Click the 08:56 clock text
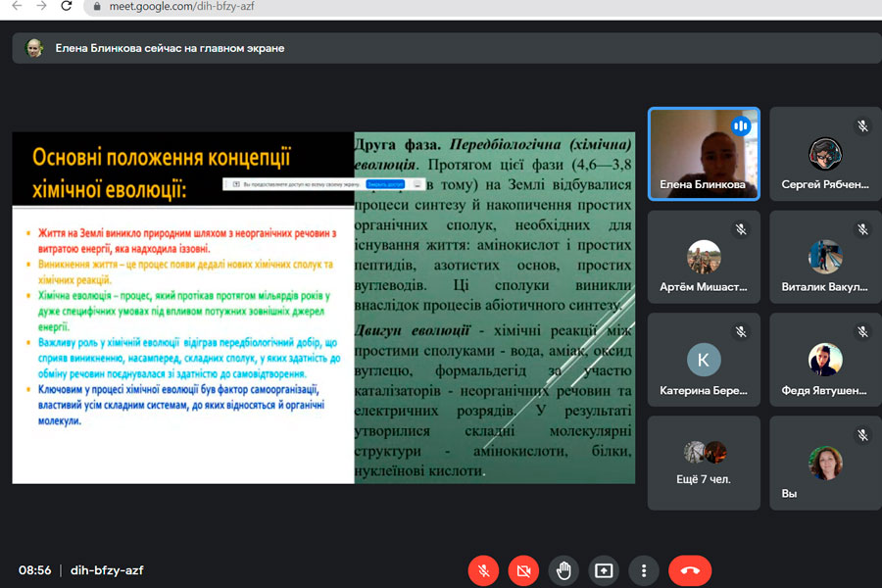Screen dimensions: 882x588 [35, 570]
